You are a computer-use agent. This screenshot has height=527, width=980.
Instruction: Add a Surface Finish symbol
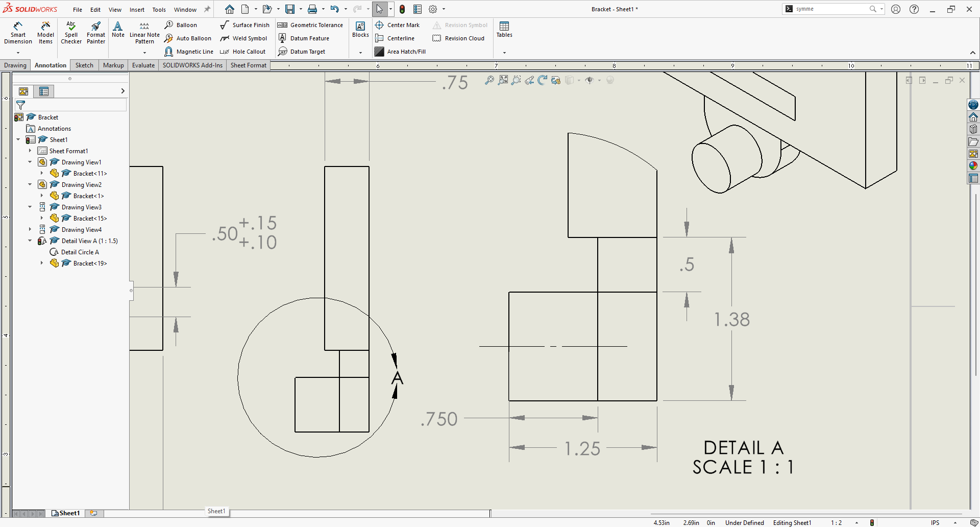tap(244, 25)
